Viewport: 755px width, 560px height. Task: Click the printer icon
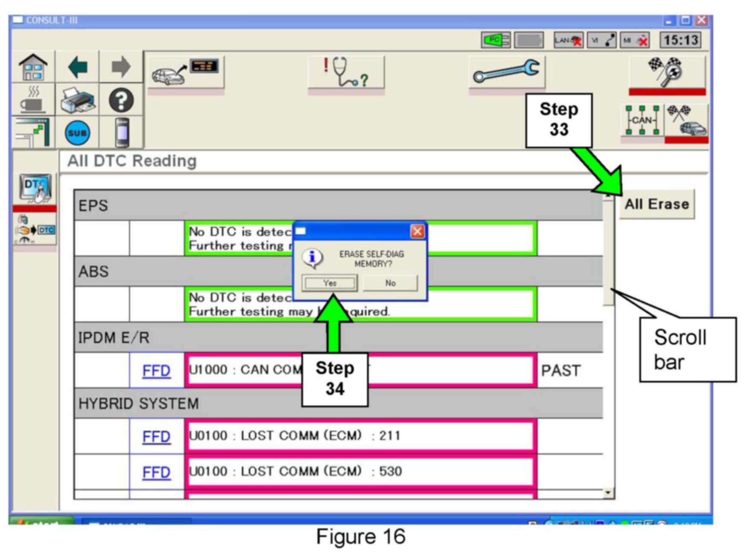(x=77, y=100)
